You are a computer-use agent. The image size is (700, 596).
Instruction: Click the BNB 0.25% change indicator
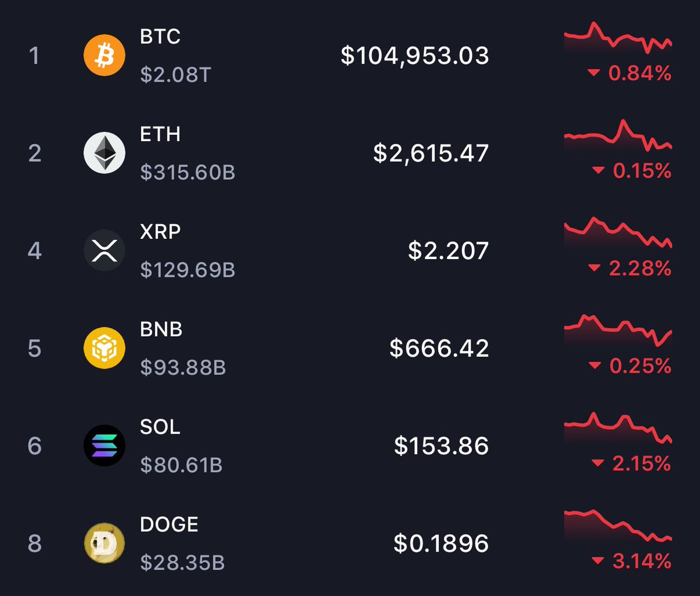pos(630,366)
